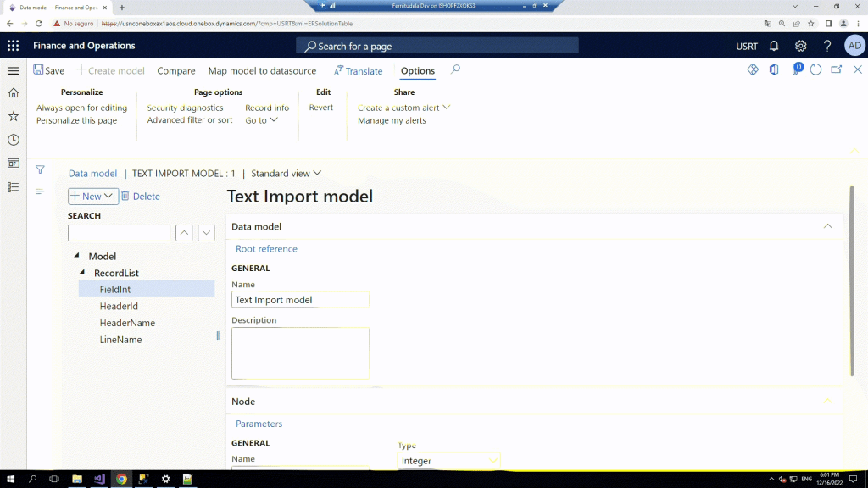Viewport: 868px width, 488px height.
Task: Click the Save button
Action: pos(48,71)
